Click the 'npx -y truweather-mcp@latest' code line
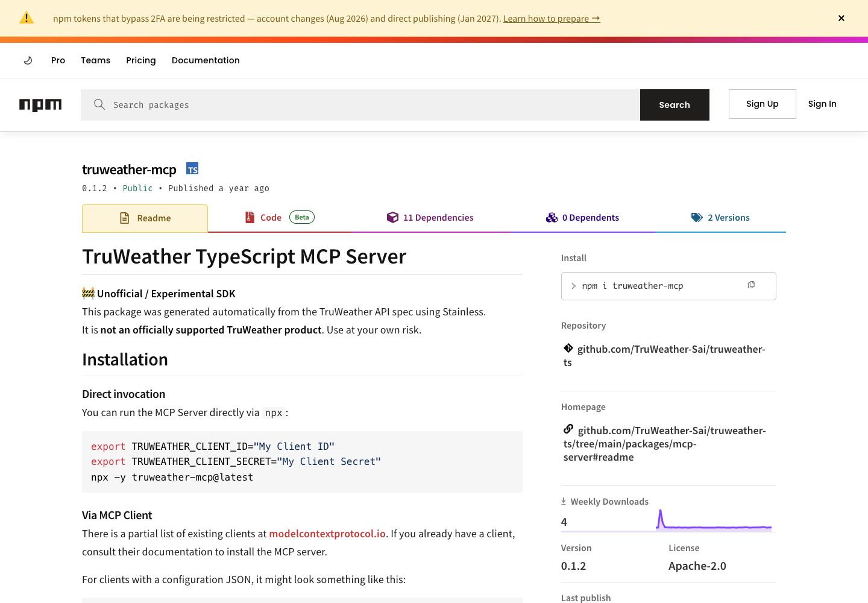 tap(172, 477)
